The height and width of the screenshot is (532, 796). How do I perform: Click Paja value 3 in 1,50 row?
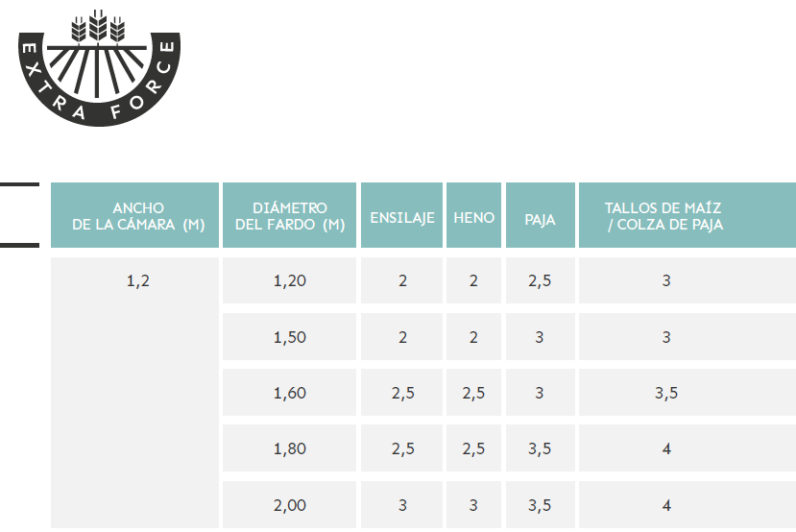point(541,336)
